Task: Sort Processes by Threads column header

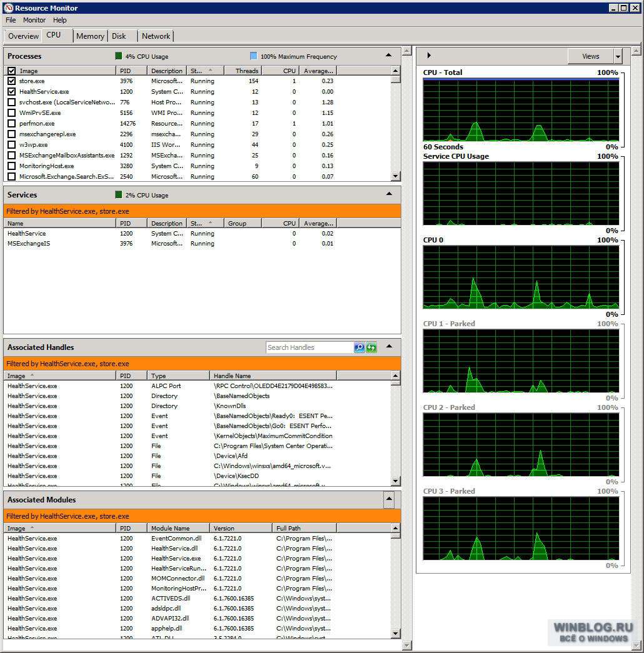Action: click(243, 71)
